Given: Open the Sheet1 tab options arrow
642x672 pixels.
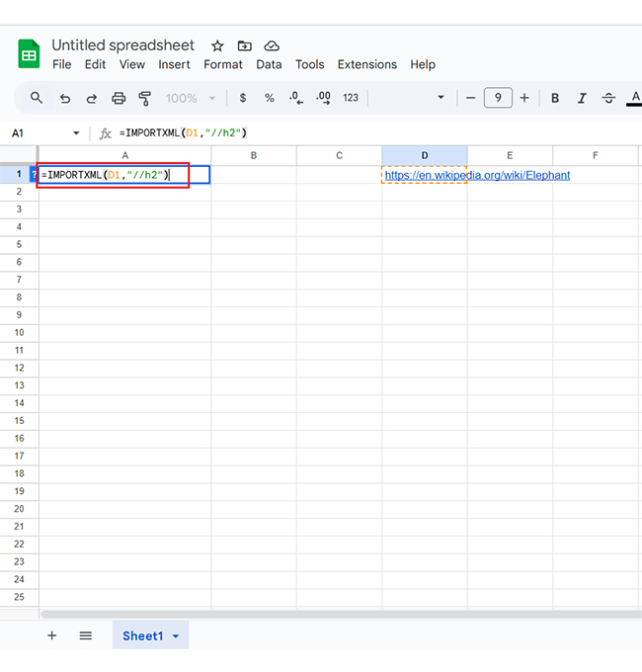Looking at the screenshot, I should point(176,636).
